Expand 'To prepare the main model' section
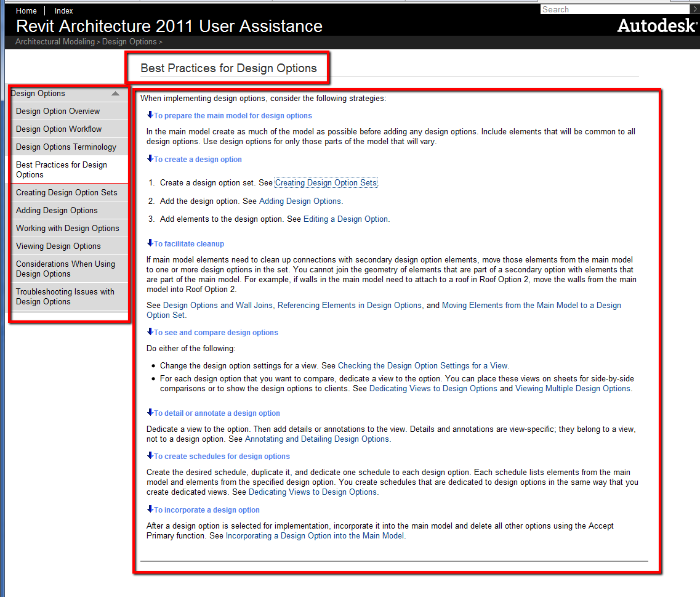700x597 pixels. pos(230,115)
